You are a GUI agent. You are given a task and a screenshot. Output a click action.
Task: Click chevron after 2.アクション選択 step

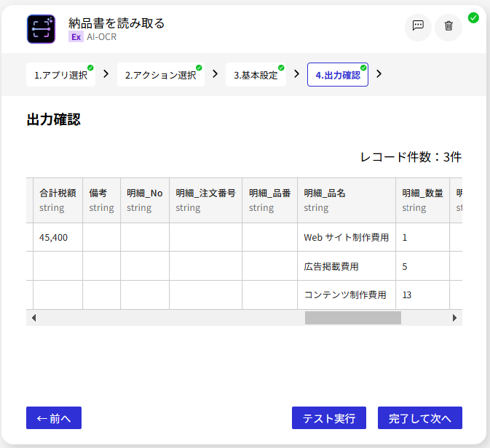(215, 74)
